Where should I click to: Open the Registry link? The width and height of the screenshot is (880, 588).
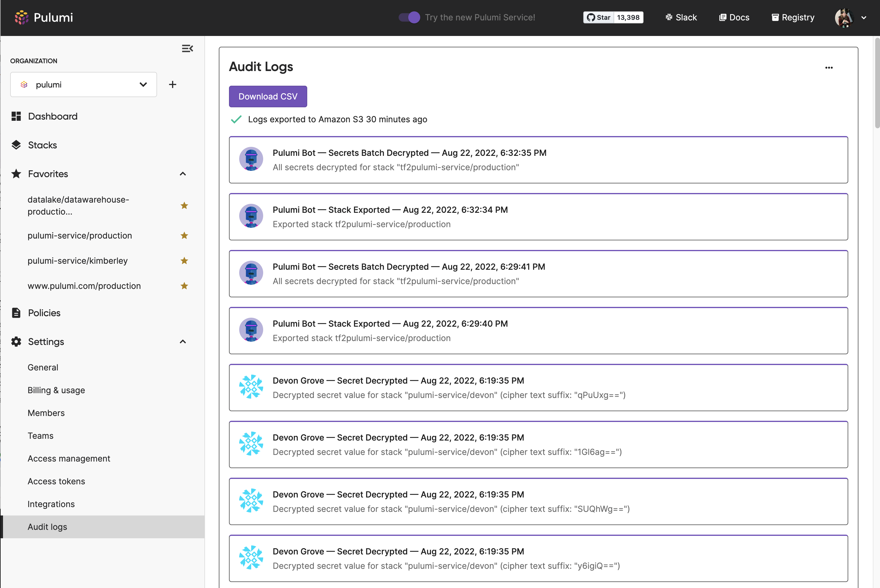793,17
